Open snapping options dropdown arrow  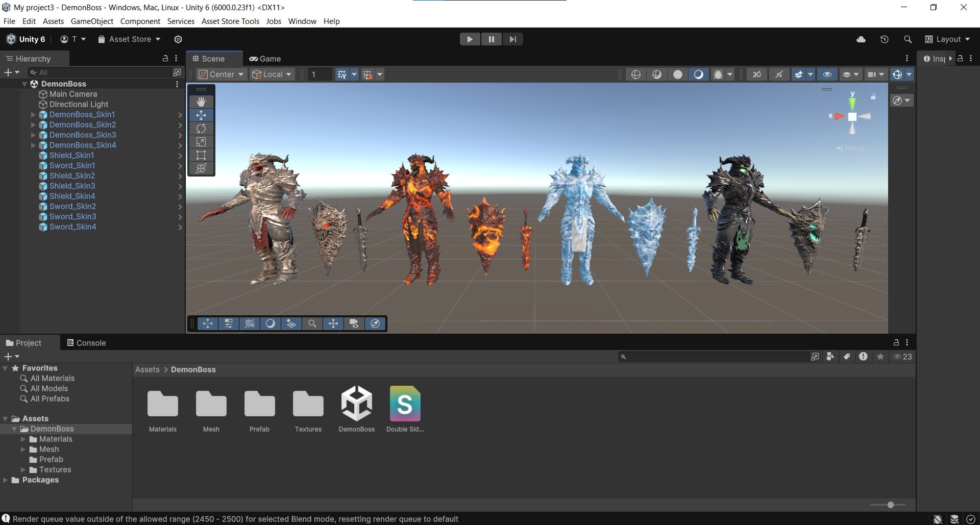(x=379, y=74)
